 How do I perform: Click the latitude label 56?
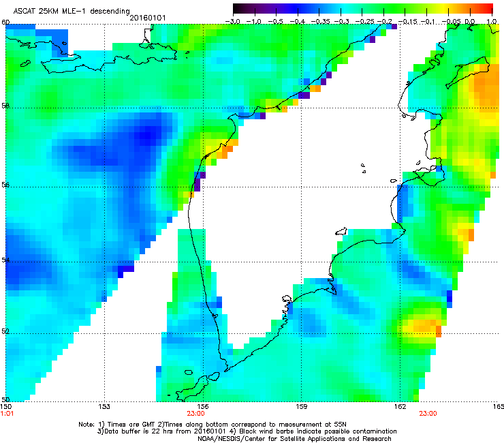coord(5,185)
